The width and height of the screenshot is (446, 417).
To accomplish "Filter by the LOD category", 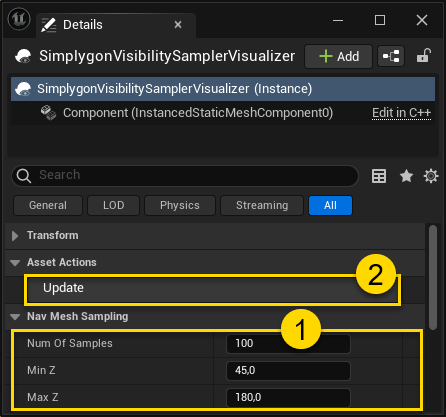I will point(113,205).
